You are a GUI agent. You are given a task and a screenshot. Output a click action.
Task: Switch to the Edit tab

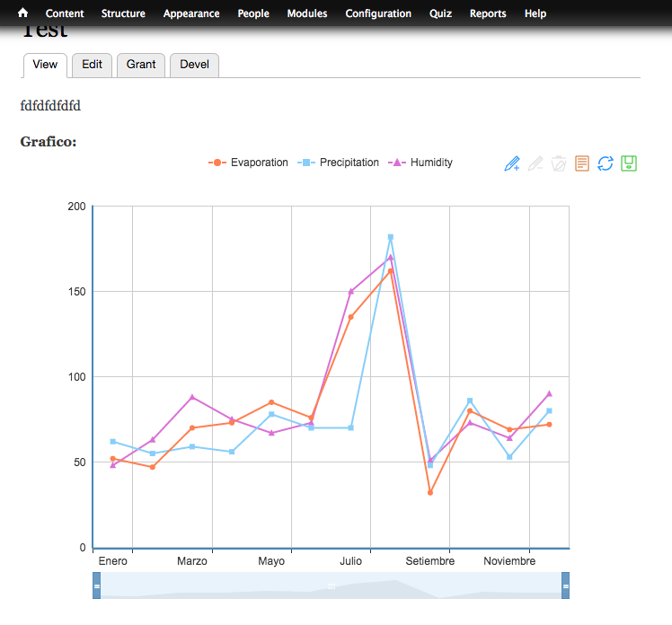coord(92,65)
